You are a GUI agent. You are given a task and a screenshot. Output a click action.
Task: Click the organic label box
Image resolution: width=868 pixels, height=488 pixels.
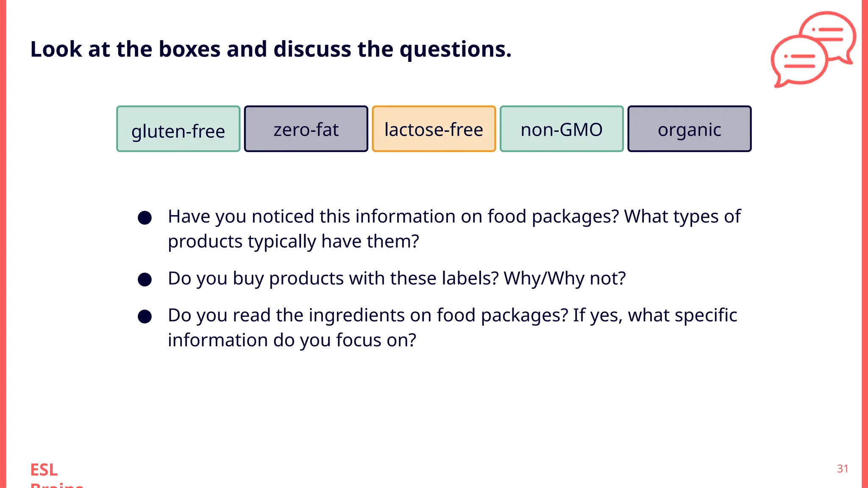click(689, 129)
